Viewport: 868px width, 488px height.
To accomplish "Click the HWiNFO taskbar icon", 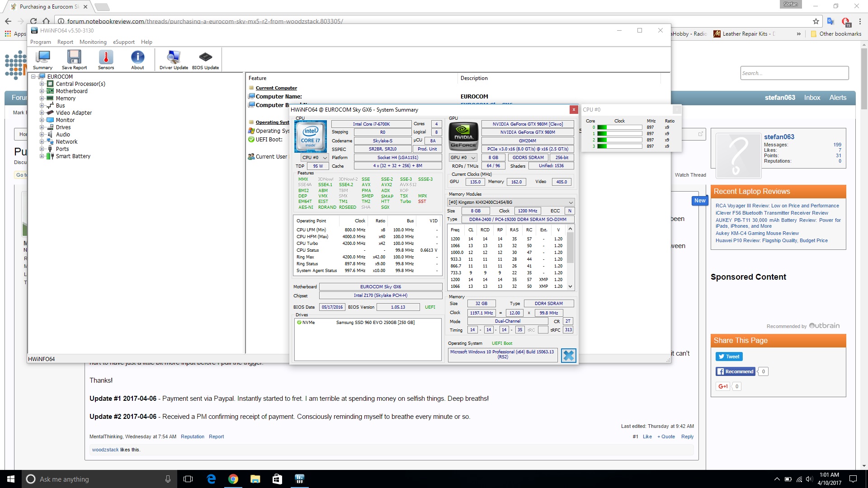I will click(299, 479).
